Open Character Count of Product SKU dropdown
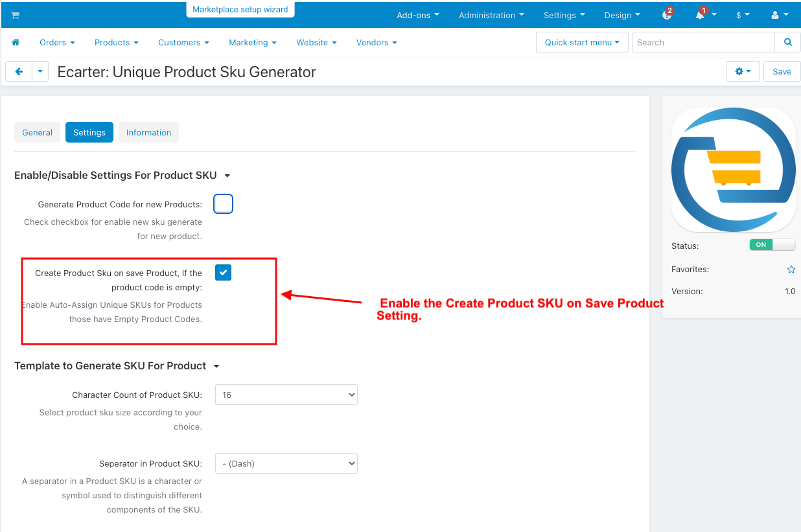801x532 pixels. tap(286, 395)
